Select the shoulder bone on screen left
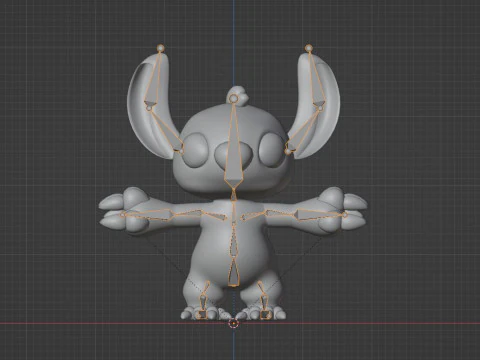The width and height of the screenshot is (480, 360). coord(216,215)
